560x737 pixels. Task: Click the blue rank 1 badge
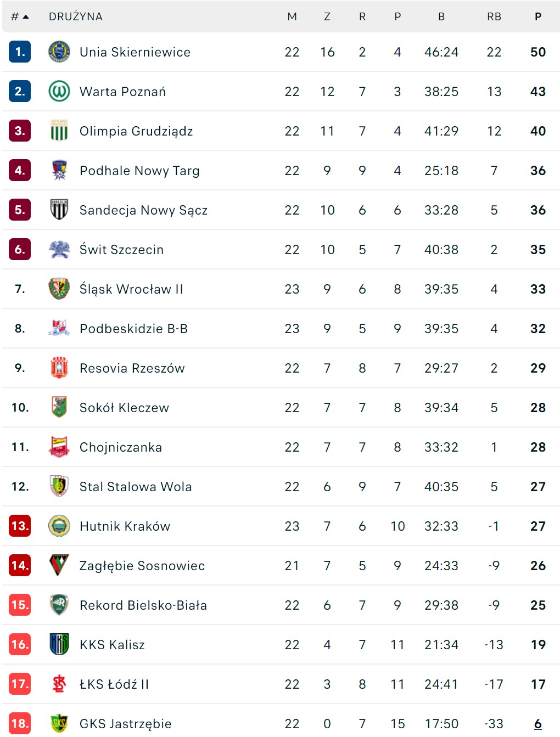[x=20, y=52]
